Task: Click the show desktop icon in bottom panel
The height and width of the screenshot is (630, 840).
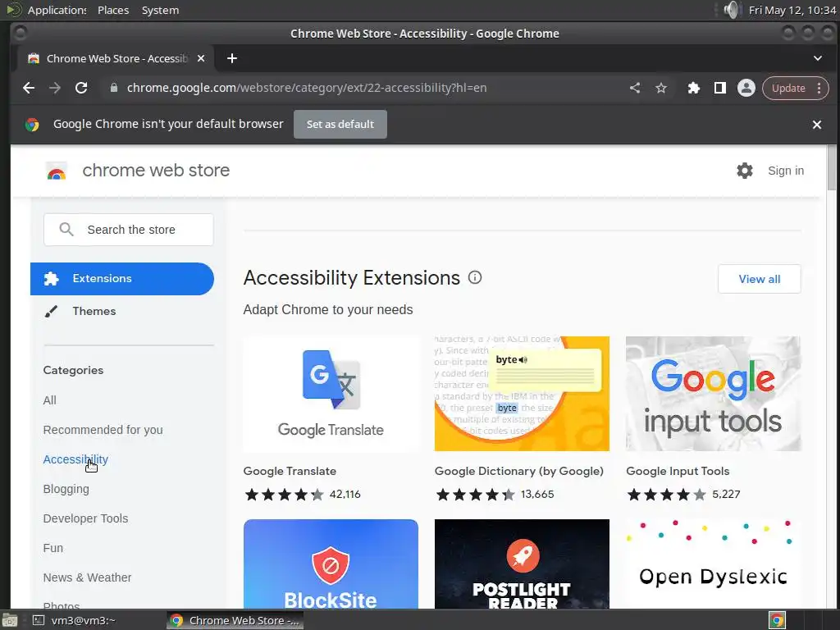Action: coord(9,620)
